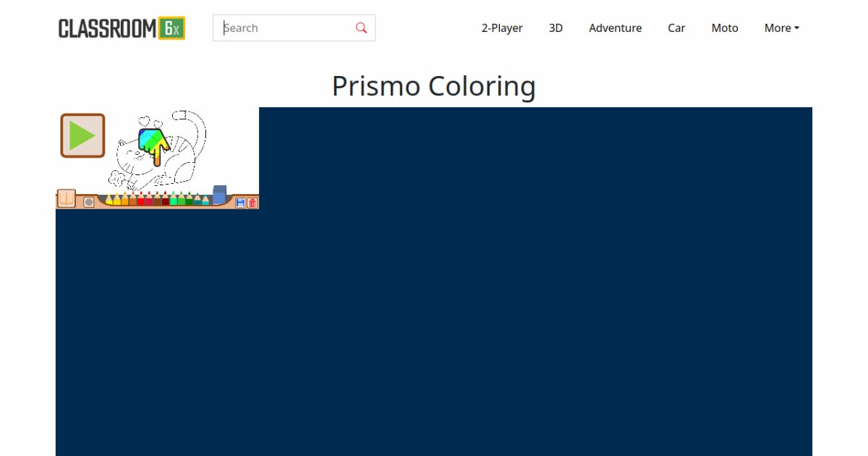Pick the dark maroon pencil

coord(165,200)
